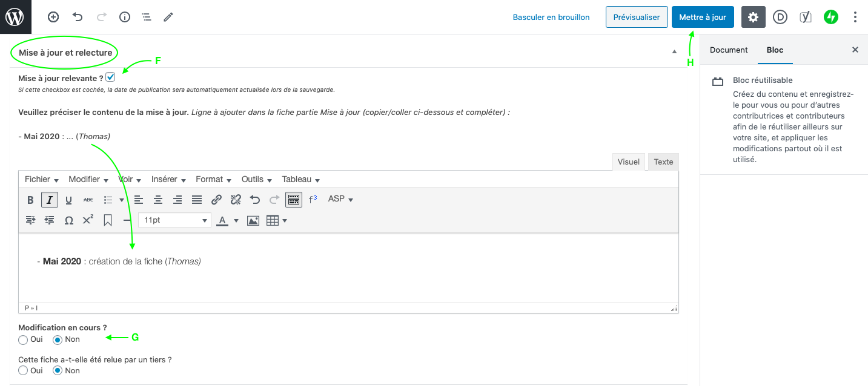The width and height of the screenshot is (868, 386).
Task: Insert special character with omega icon
Action: [69, 221]
